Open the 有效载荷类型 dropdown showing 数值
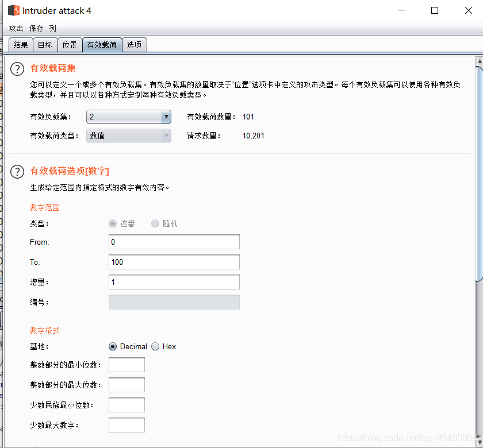This screenshot has height=448, width=483. 128,136
